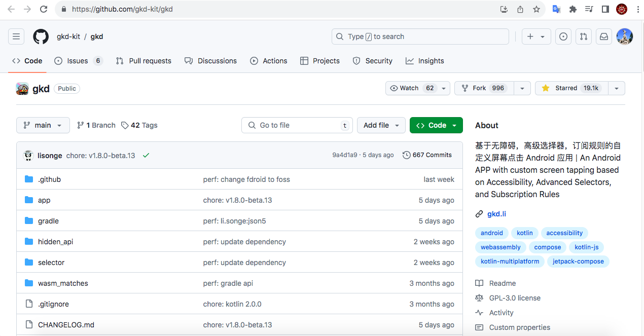
Task: Open the Add file dropdown
Action: 381,125
